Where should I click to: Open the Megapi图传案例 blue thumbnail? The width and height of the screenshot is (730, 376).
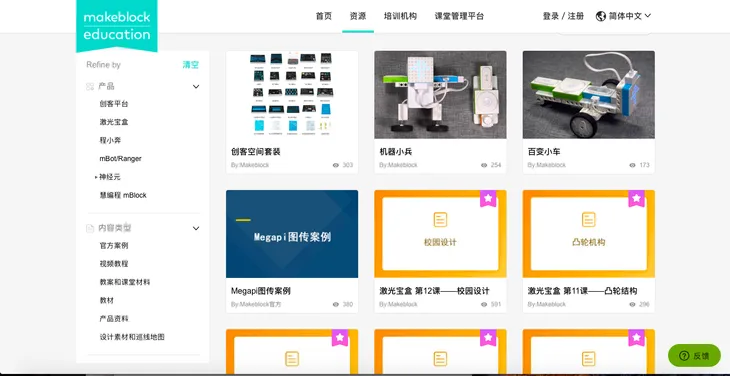click(x=292, y=234)
